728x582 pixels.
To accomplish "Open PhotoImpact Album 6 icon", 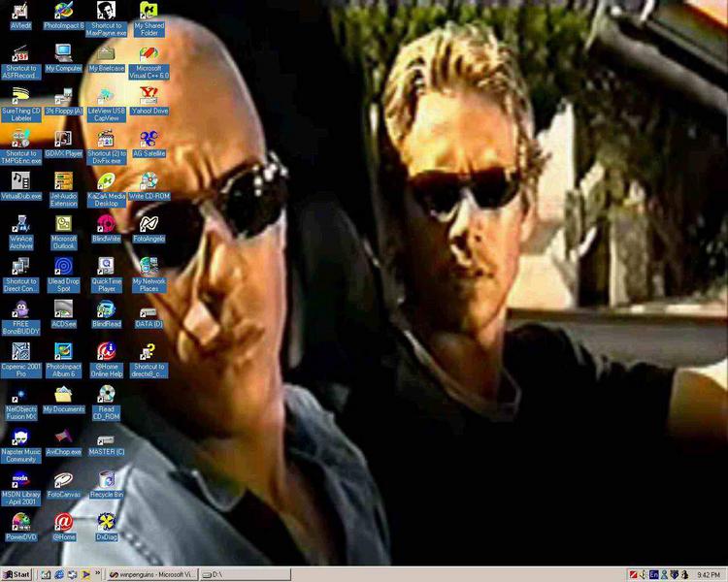I will coord(64,361).
